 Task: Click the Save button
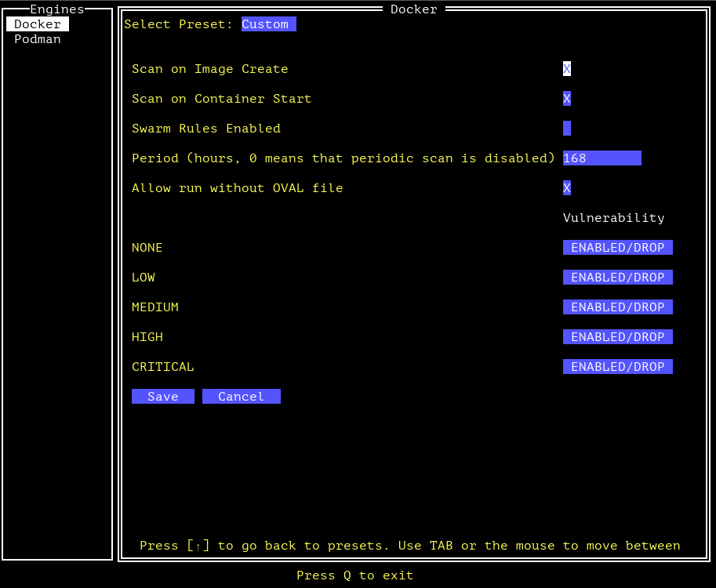click(x=163, y=396)
